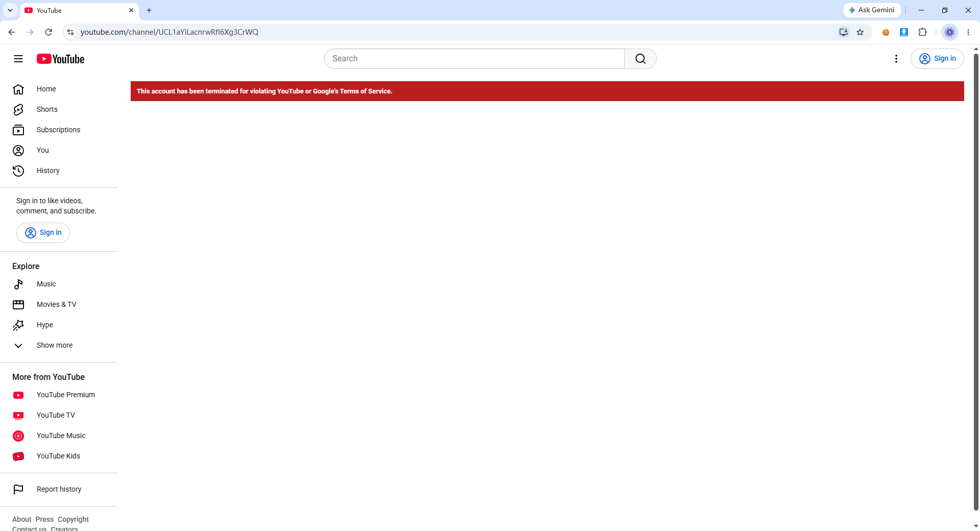Go to Subscriptions
The image size is (980, 531).
pyautogui.click(x=59, y=130)
